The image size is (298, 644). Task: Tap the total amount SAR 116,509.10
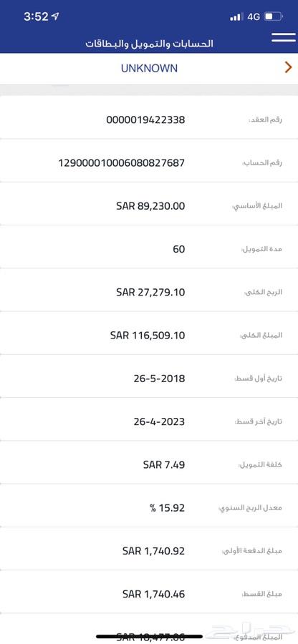[148, 335]
